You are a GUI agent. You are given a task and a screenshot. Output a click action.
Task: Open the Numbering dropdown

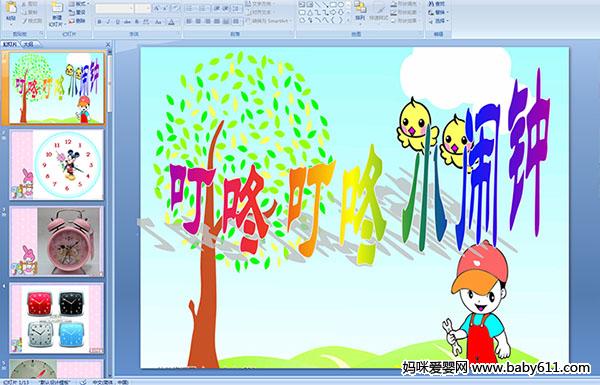tap(203, 8)
